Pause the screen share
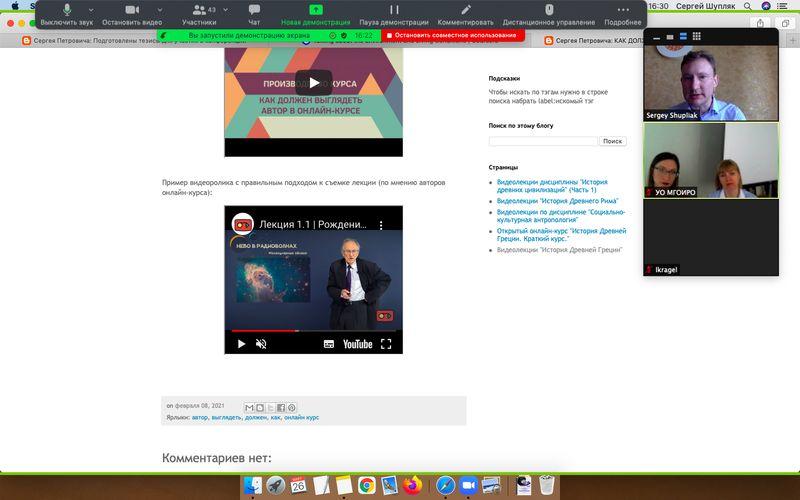 (x=394, y=14)
